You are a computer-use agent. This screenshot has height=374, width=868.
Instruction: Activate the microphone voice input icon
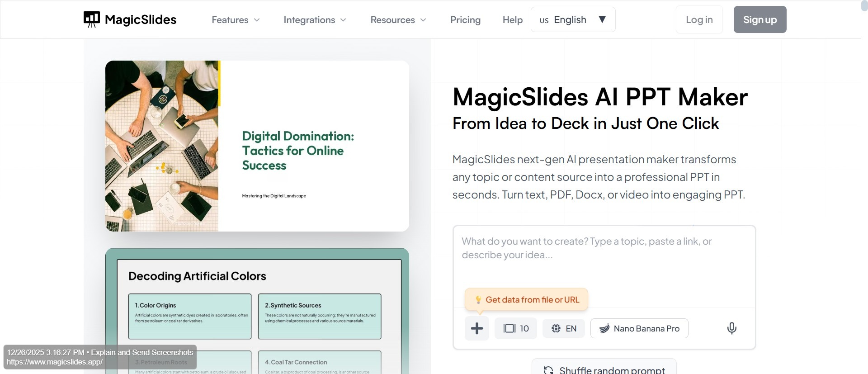732,328
